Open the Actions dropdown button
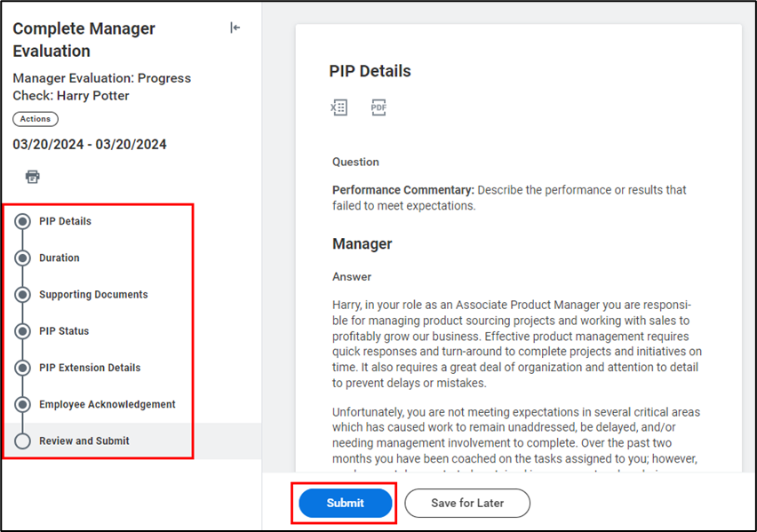This screenshot has height=532, width=757. coord(36,119)
